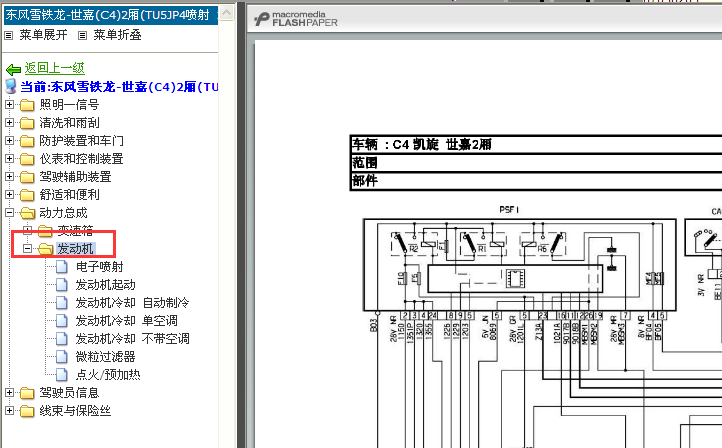Select the 线束与保险丝 folder label
Screen dimensions: 722x448
pyautogui.click(x=75, y=411)
